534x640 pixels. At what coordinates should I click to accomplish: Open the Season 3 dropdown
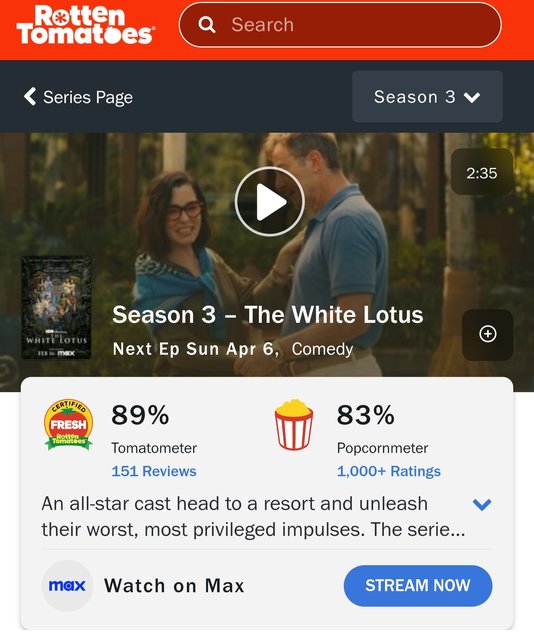(427, 97)
